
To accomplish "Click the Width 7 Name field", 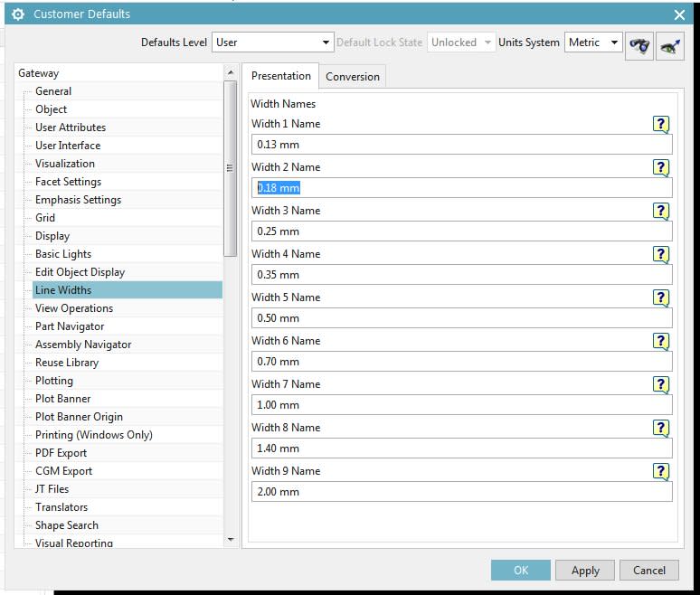I will [461, 405].
